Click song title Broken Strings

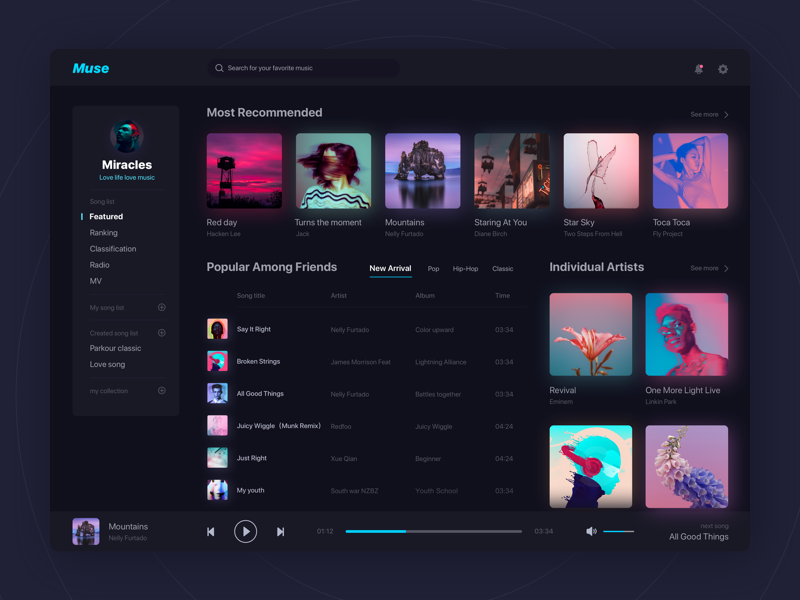[258, 361]
